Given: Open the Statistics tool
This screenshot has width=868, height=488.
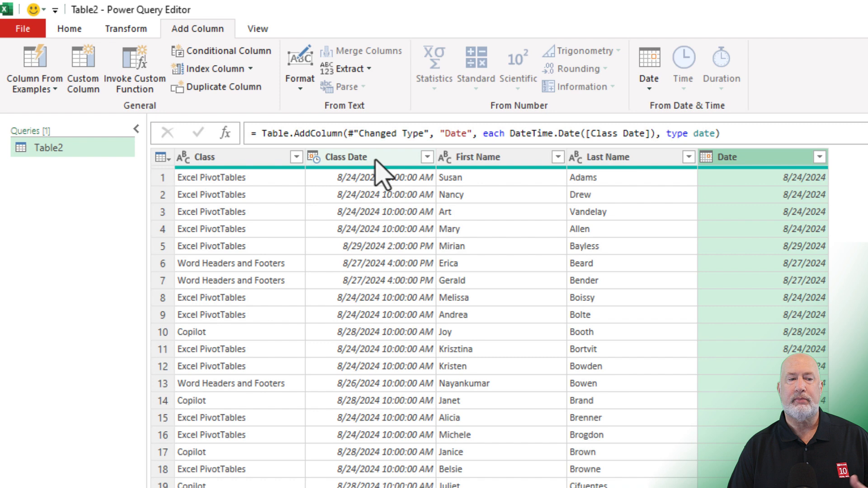Looking at the screenshot, I should tap(434, 69).
